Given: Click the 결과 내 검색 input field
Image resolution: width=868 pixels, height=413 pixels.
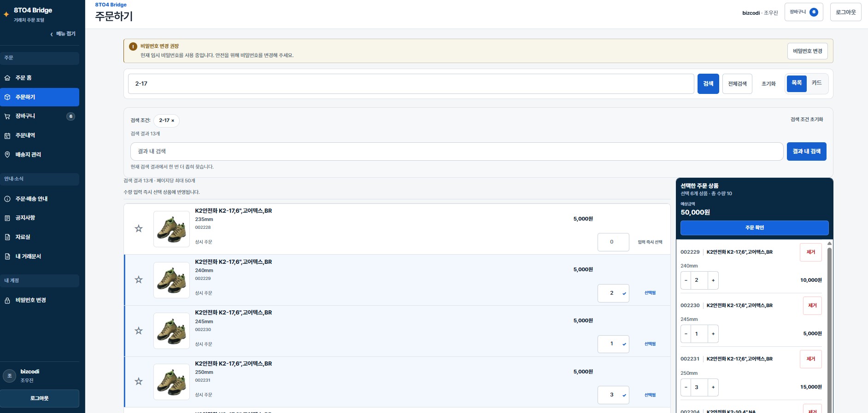Looking at the screenshot, I should click(x=457, y=151).
